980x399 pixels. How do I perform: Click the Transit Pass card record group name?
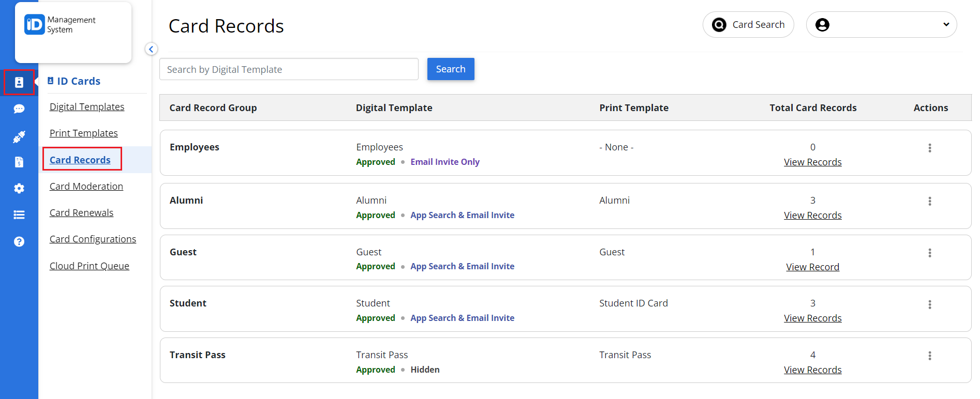click(x=198, y=355)
